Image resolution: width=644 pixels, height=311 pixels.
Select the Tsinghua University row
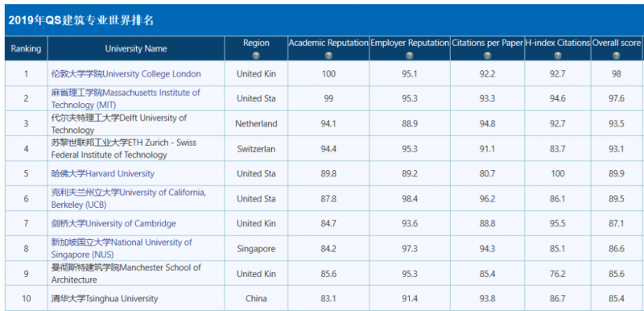pyautogui.click(x=324, y=298)
